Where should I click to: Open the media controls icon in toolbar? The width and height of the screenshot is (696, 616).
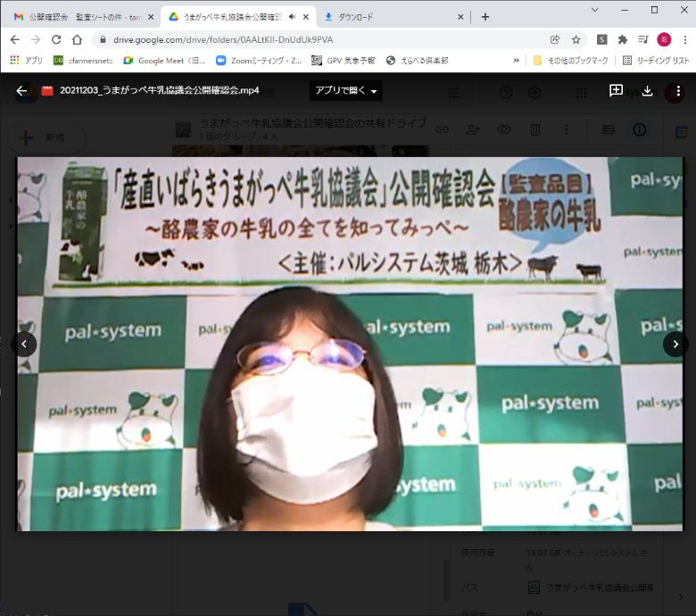pos(643,39)
